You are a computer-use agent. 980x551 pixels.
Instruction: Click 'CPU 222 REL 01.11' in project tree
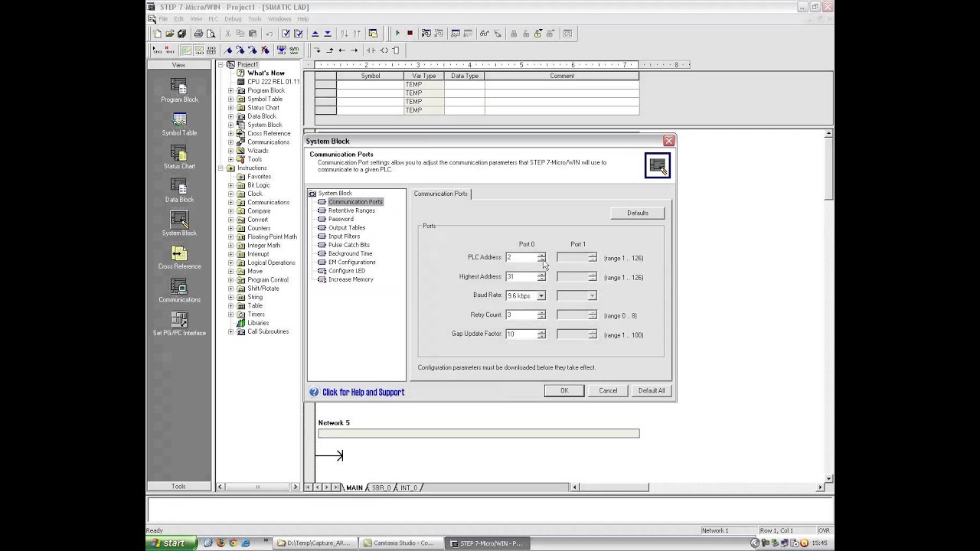click(273, 82)
